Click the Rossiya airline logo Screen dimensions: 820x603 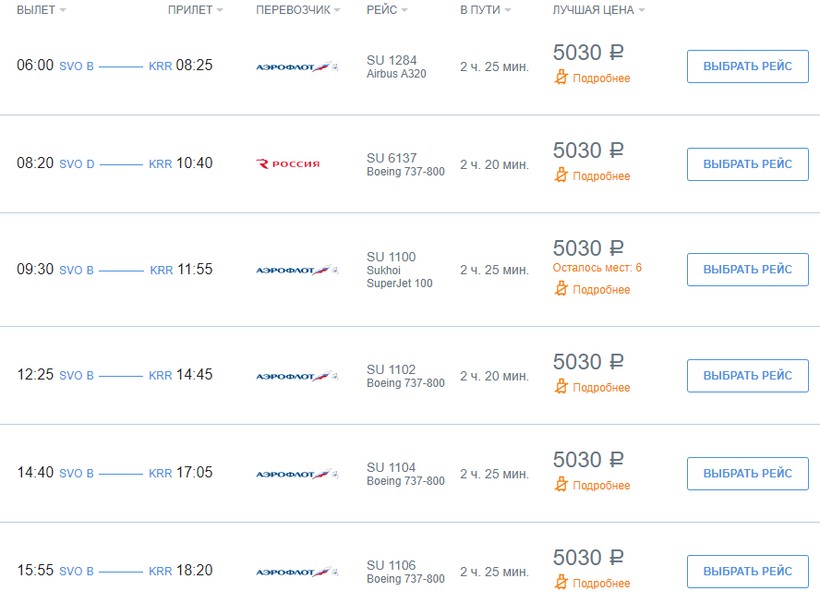coord(288,164)
